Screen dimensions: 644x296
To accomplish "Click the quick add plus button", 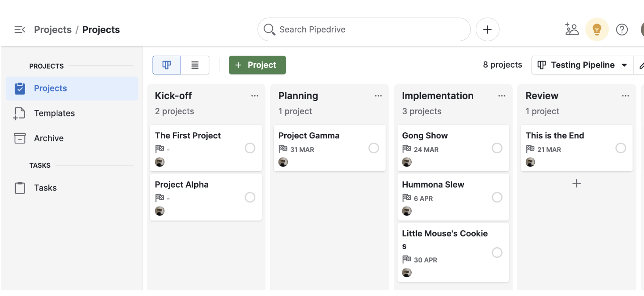I will click(487, 29).
